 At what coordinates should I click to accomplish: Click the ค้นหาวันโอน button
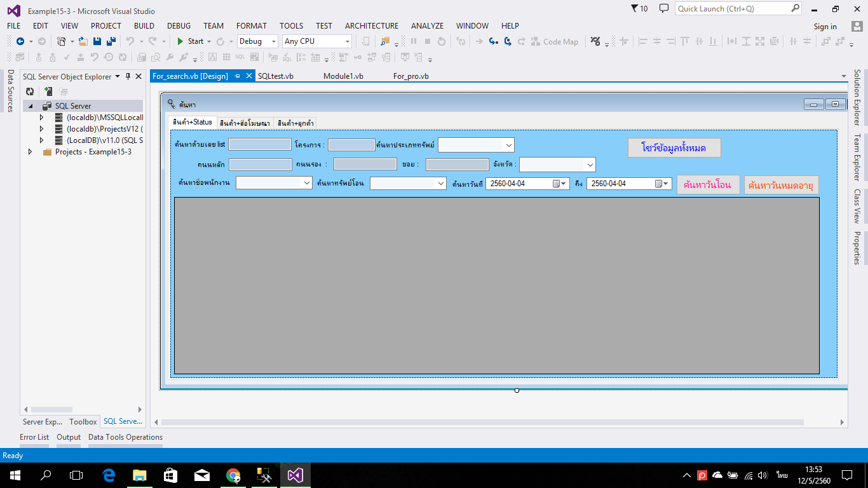pos(708,185)
